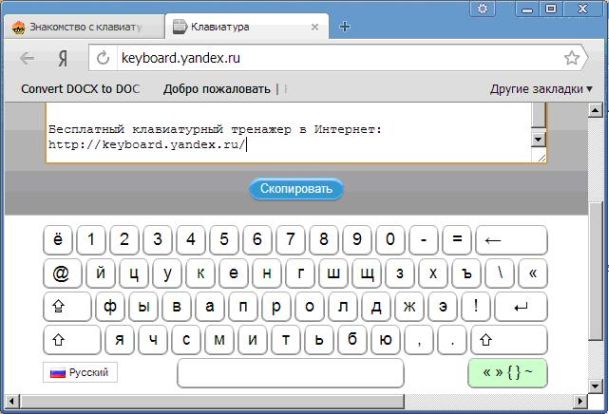Close the Клавиатура tab
The image size is (609, 414).
(315, 27)
